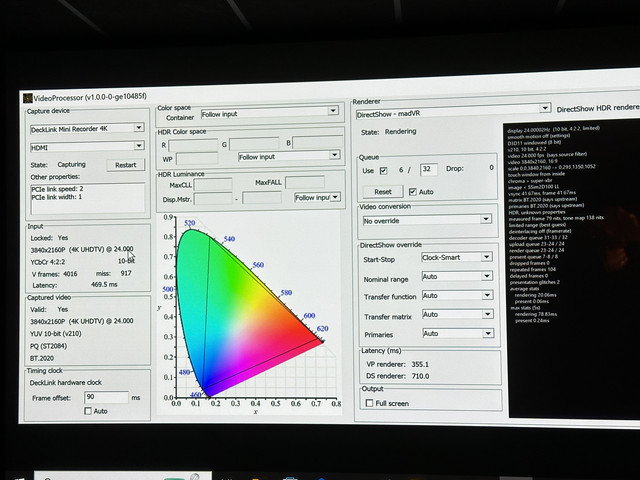The height and width of the screenshot is (480, 640).
Task: Click the renderer State 'Rendering' text
Action: click(400, 131)
